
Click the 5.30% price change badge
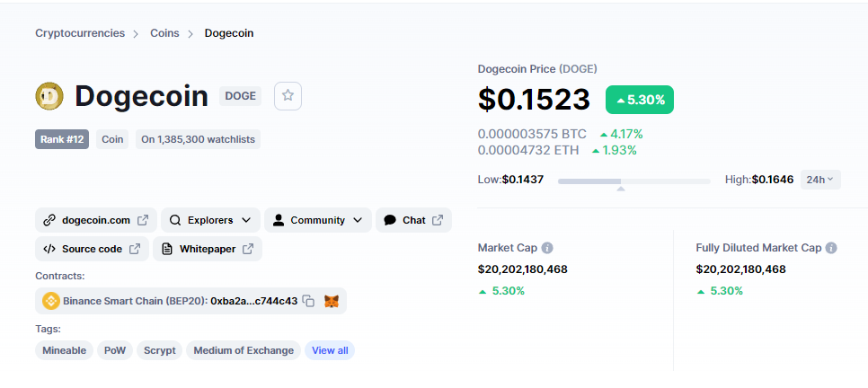coord(640,100)
